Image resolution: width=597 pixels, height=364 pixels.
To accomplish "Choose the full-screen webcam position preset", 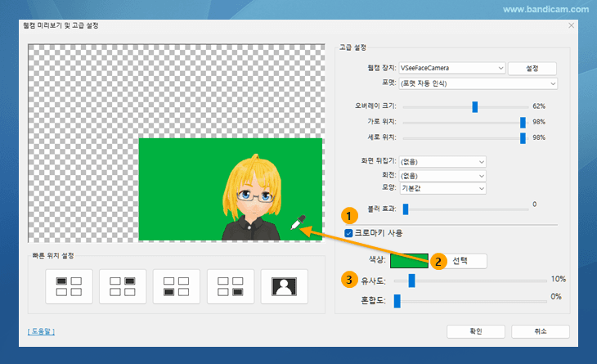I will [284, 286].
